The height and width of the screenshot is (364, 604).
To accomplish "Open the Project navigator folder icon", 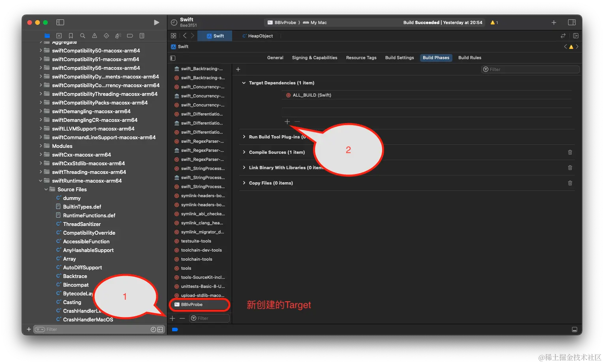I will [47, 36].
